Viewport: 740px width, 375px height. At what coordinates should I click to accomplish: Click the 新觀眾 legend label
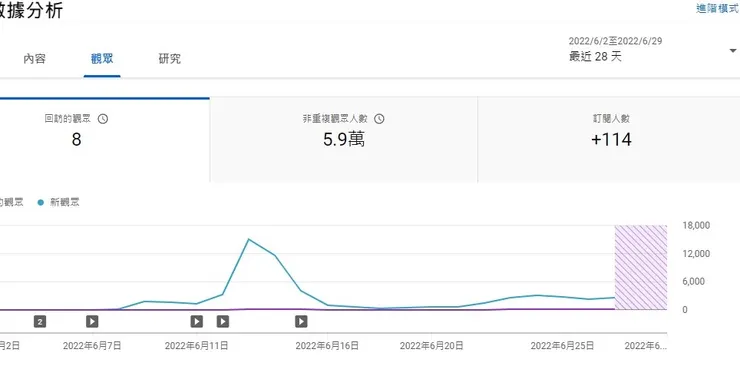(x=65, y=202)
